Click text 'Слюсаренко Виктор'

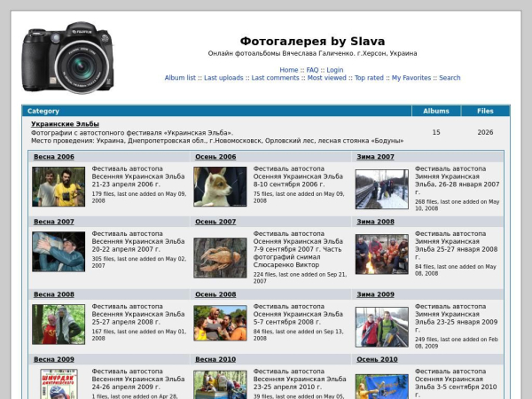pyautogui.click(x=286, y=264)
